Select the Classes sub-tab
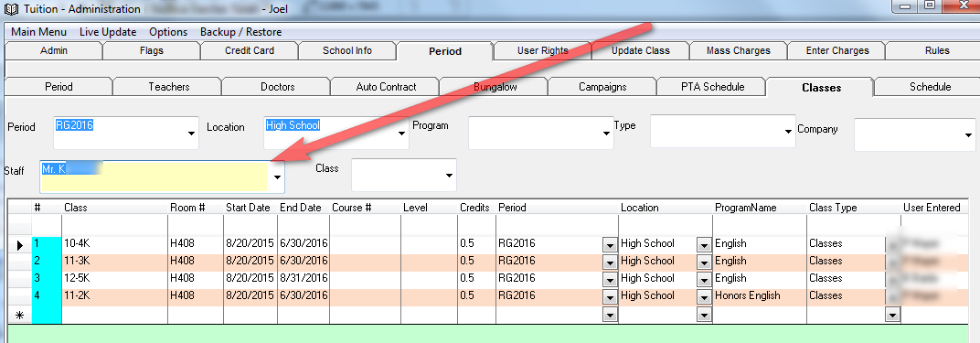Screen dimensions: 980x343 click(821, 88)
